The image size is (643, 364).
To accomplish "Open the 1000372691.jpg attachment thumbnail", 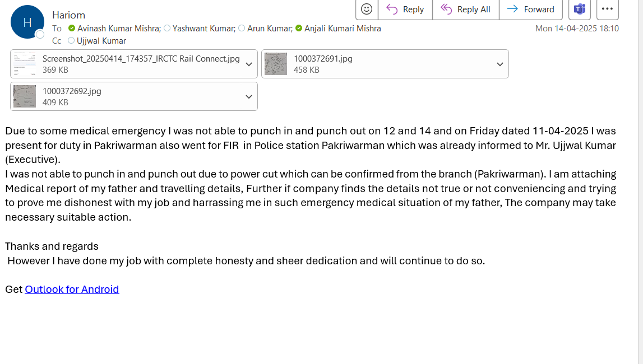I will click(275, 64).
